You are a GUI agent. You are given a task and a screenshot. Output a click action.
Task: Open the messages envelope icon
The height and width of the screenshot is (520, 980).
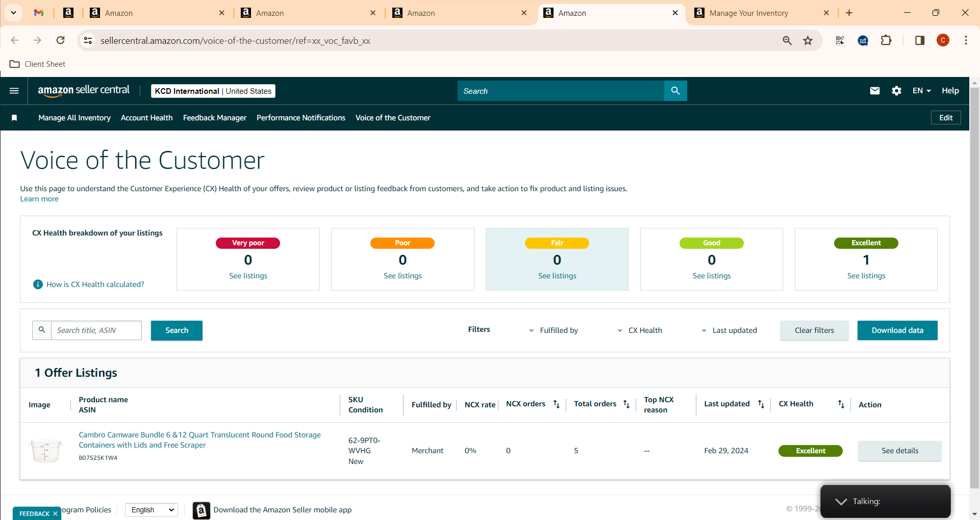[x=875, y=91]
